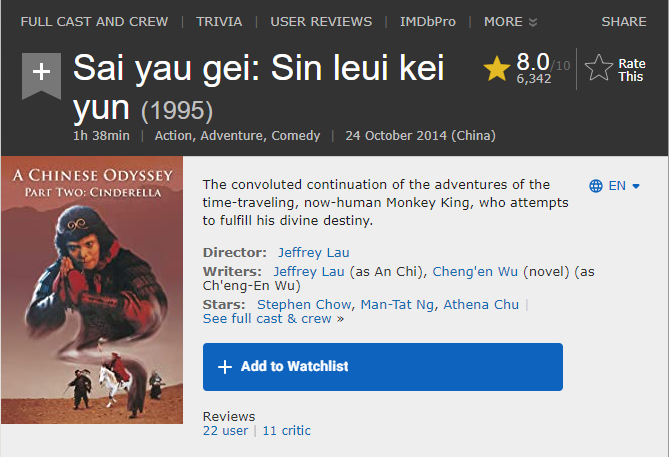The image size is (669, 457).
Task: Click See full cast & crew
Action: coord(267,318)
